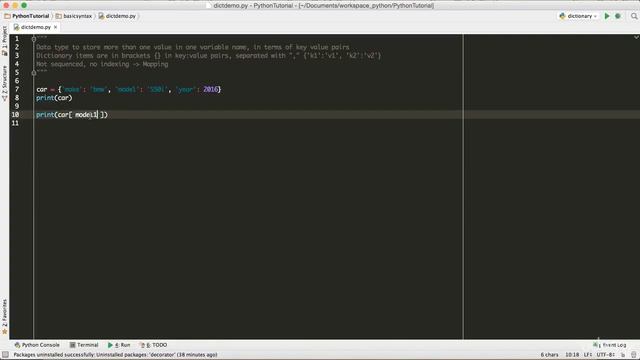Run the dictionary configuration with green play icon
Screen dimensions: 640x360
tap(607, 16)
